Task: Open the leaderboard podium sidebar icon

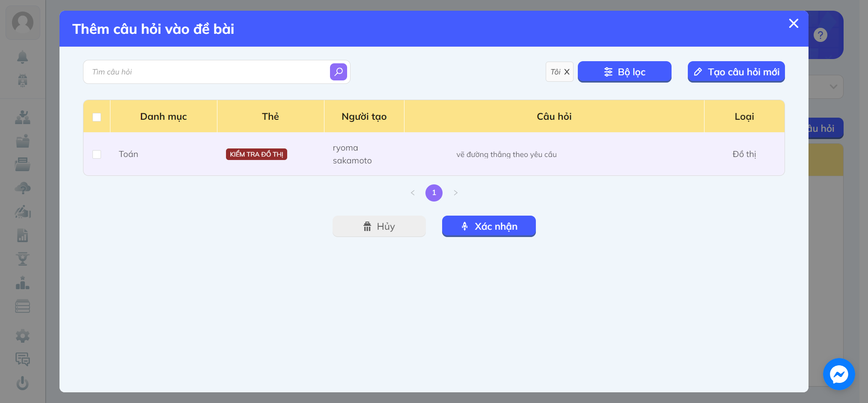Action: tap(23, 283)
